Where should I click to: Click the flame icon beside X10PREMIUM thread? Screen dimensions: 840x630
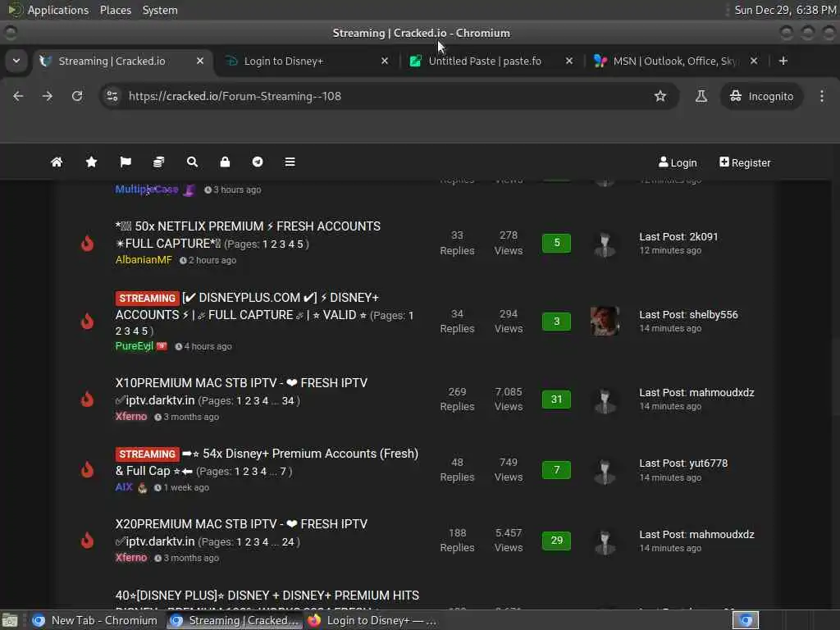pos(87,399)
